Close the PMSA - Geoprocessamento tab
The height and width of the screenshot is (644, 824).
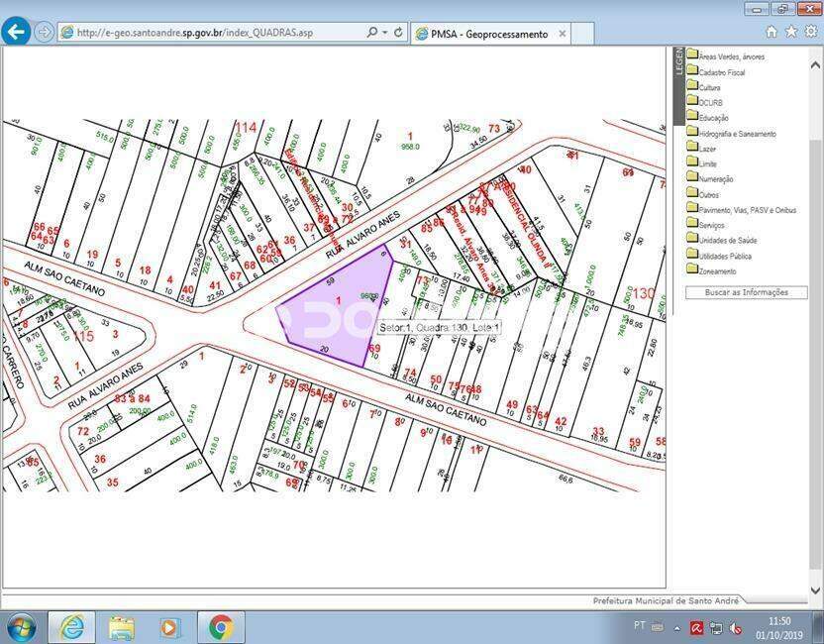(x=563, y=34)
